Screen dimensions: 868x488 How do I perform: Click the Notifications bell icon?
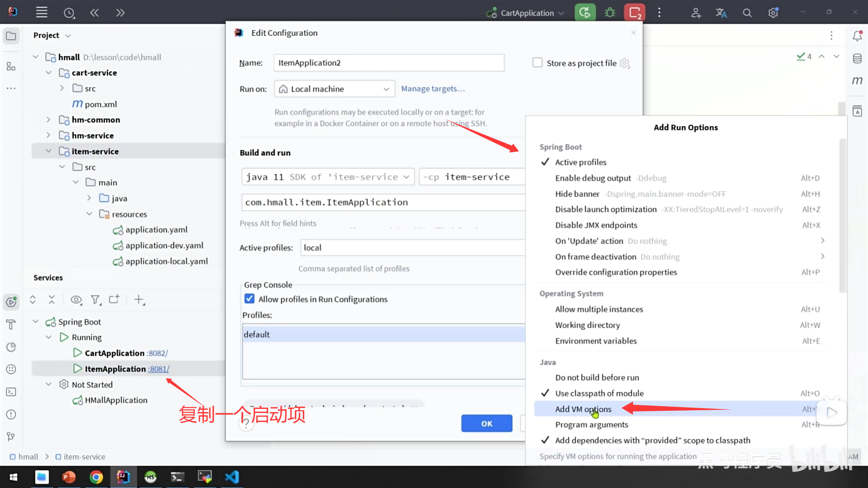click(857, 36)
